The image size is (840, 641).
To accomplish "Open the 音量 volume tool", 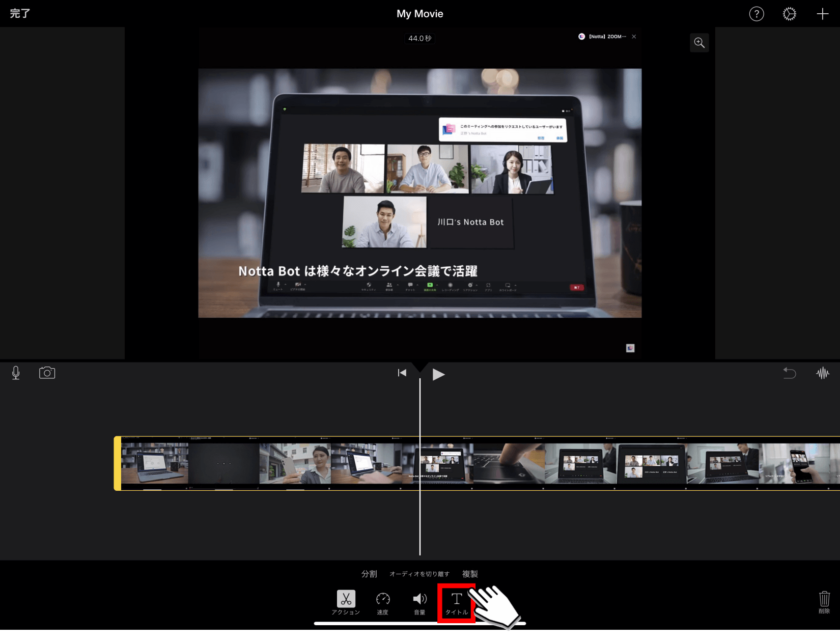I will (x=419, y=604).
